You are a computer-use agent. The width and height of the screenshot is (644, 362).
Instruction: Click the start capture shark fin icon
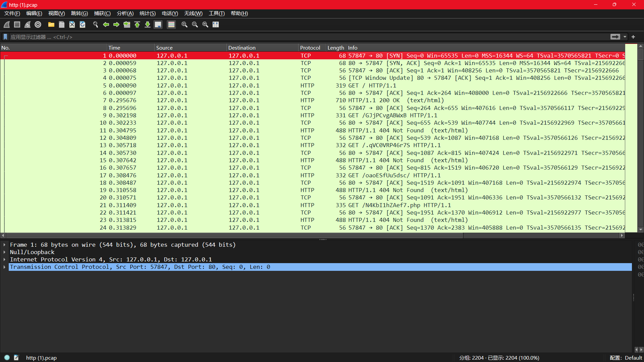(x=7, y=24)
